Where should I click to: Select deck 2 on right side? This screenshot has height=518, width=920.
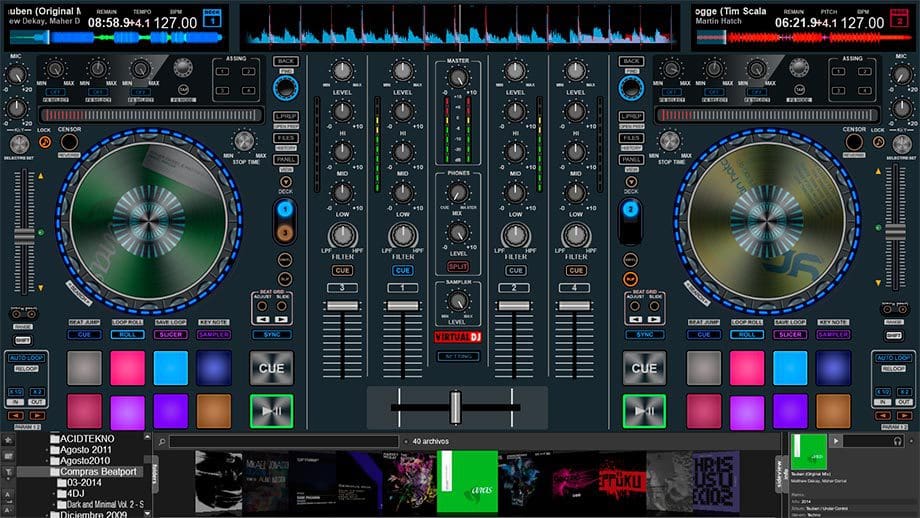630,209
